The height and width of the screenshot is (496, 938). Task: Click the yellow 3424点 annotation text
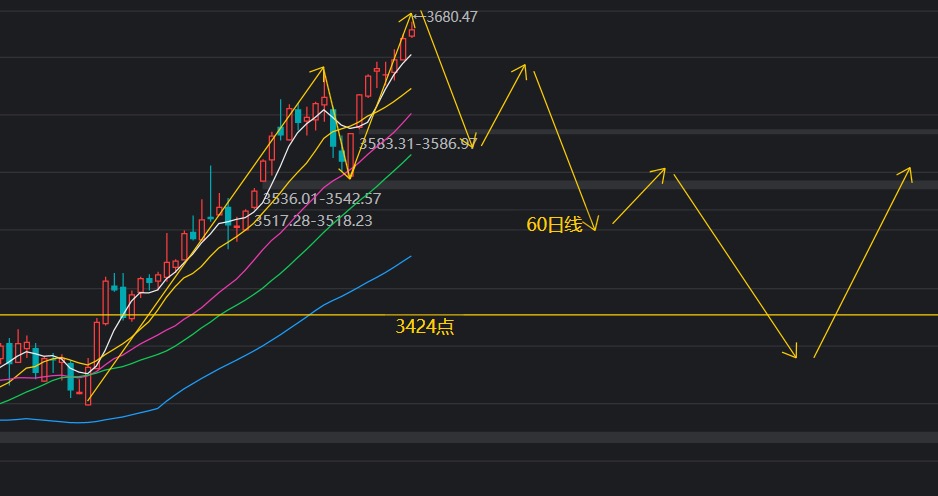(425, 327)
